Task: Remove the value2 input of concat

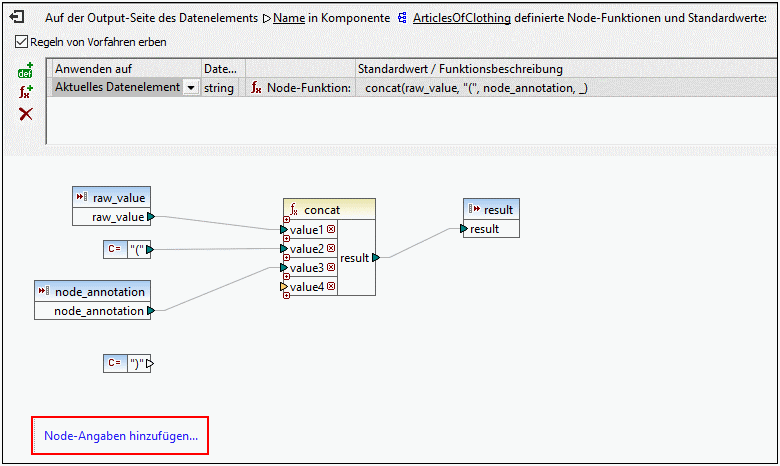Action: pyautogui.click(x=331, y=249)
